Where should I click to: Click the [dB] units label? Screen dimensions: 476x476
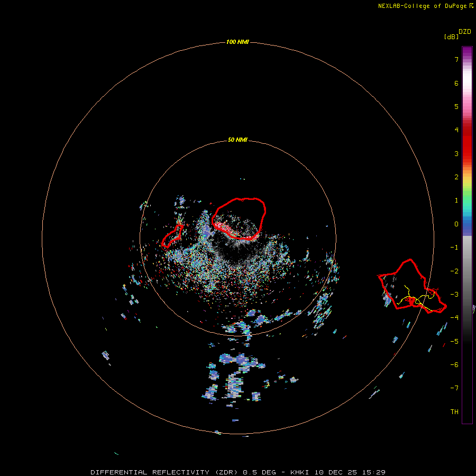(x=451, y=36)
